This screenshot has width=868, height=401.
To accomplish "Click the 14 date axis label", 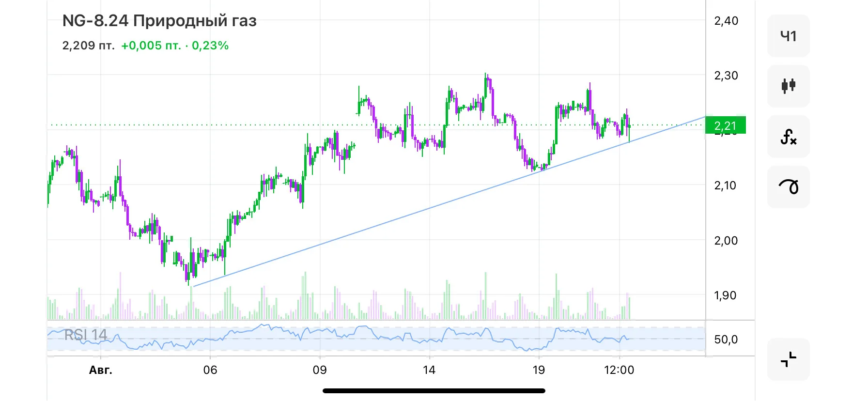I will [429, 370].
